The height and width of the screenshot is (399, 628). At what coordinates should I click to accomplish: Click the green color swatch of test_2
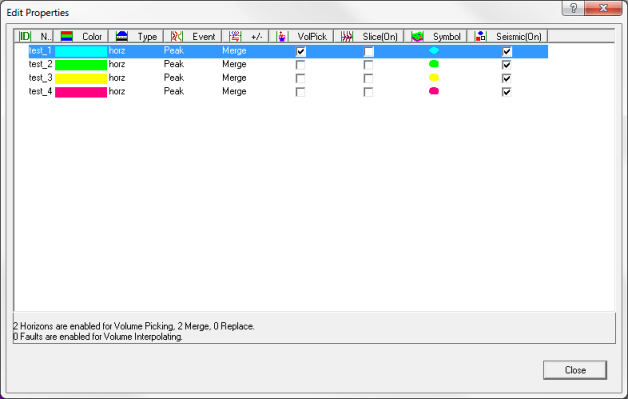pos(81,65)
